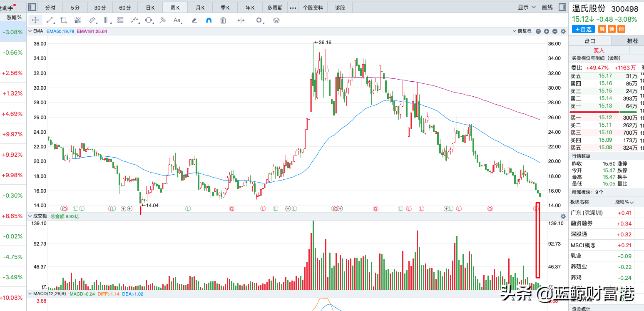This screenshot has height=311, width=644.
Task: Open the 显示 dropdown menu
Action: tap(526, 7)
